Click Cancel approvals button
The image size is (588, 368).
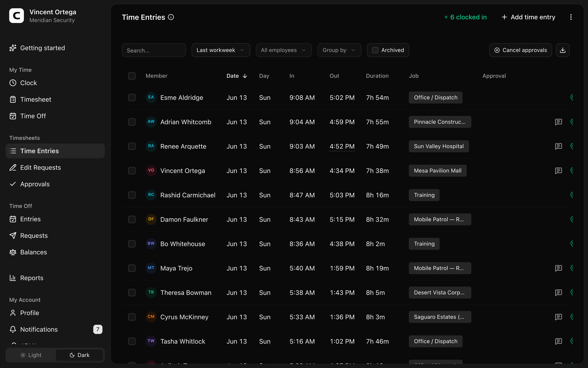520,50
